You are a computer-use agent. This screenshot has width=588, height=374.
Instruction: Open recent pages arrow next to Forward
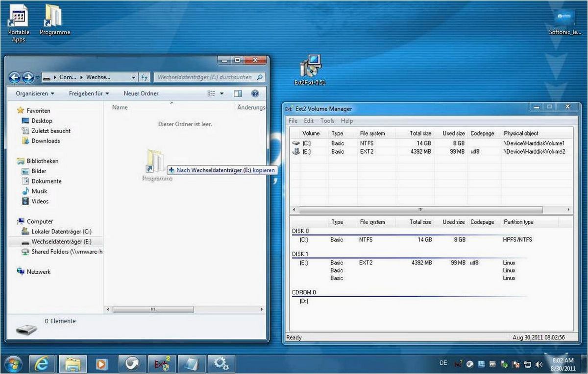[x=37, y=78]
